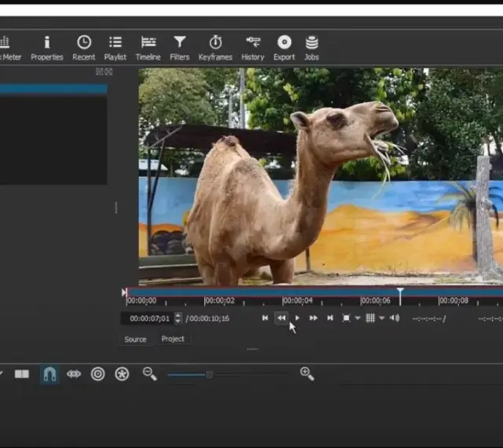Screen dimensions: 503x448
Task: Open the History panel
Action: click(253, 48)
